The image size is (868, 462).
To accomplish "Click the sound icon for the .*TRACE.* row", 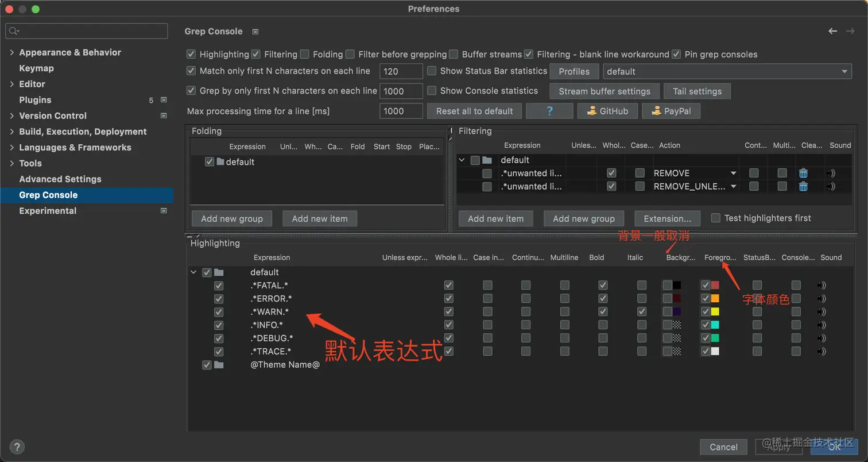I will coord(822,352).
